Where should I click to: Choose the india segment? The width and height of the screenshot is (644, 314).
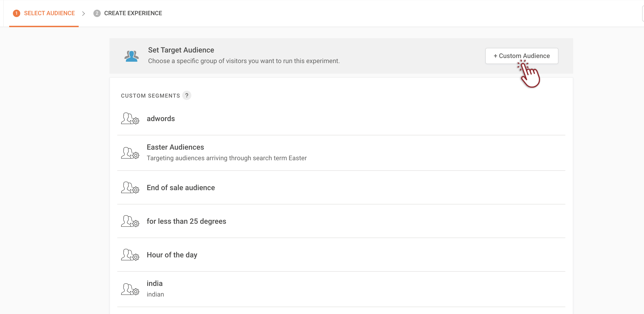155,283
